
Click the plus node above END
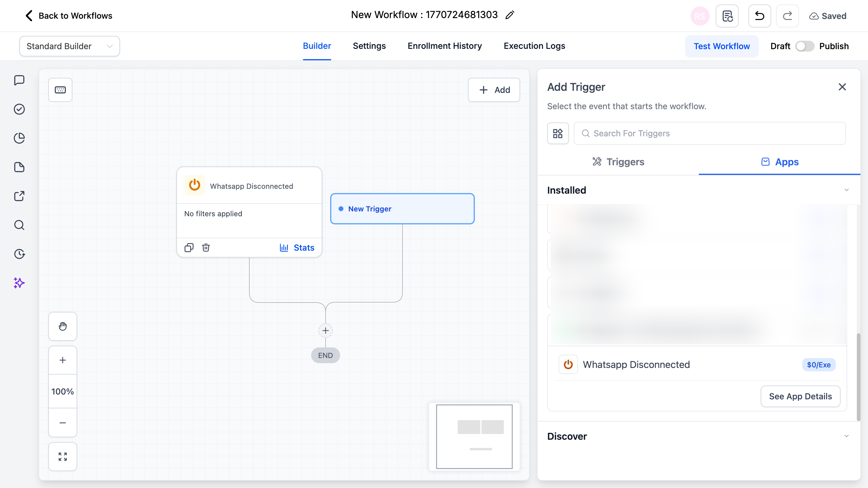click(325, 331)
